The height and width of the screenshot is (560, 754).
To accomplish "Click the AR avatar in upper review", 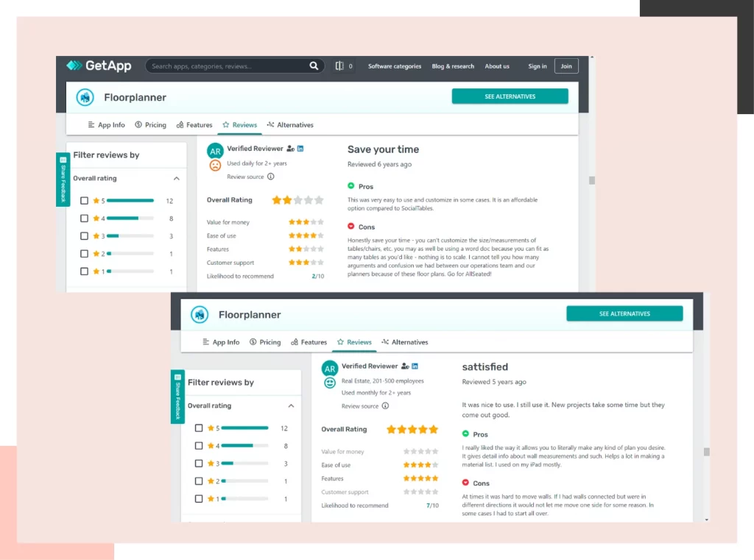I will (x=215, y=151).
